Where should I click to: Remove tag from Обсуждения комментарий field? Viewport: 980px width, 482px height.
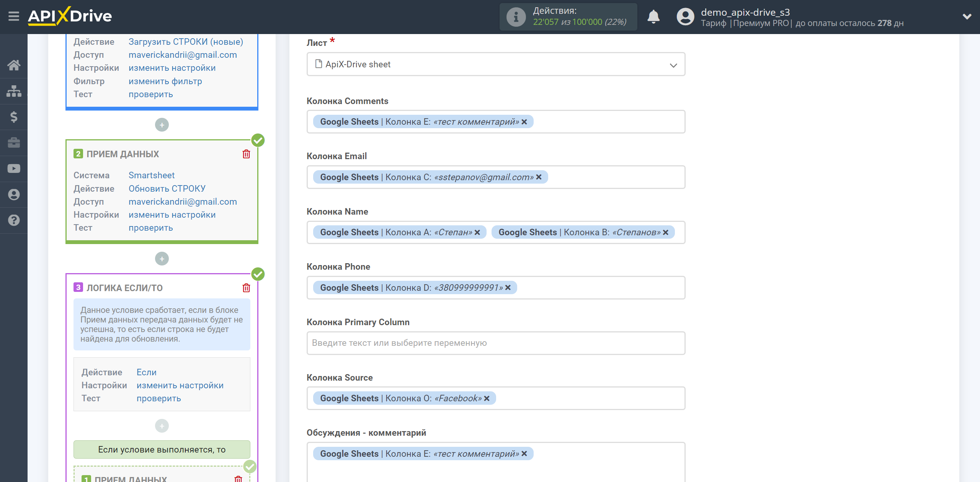click(524, 454)
